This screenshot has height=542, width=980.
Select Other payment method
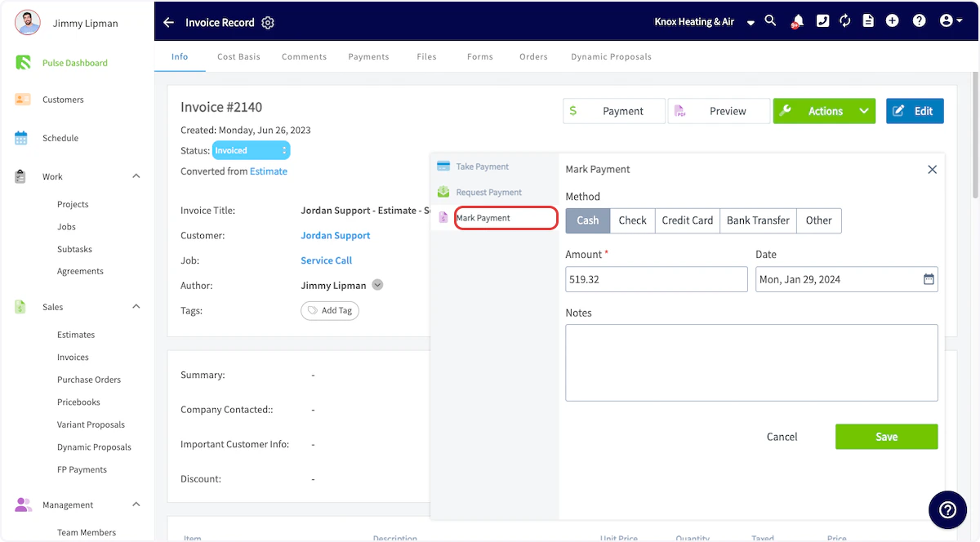(819, 220)
